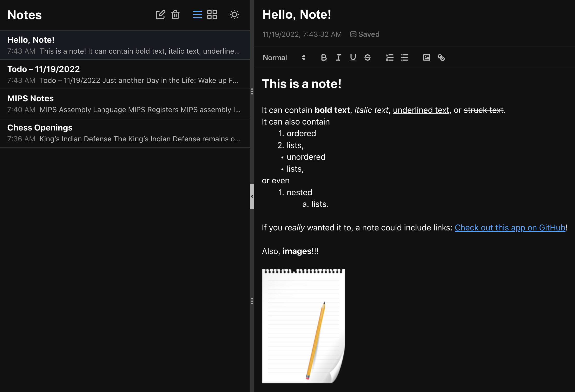Switch to list view layout

click(x=198, y=15)
